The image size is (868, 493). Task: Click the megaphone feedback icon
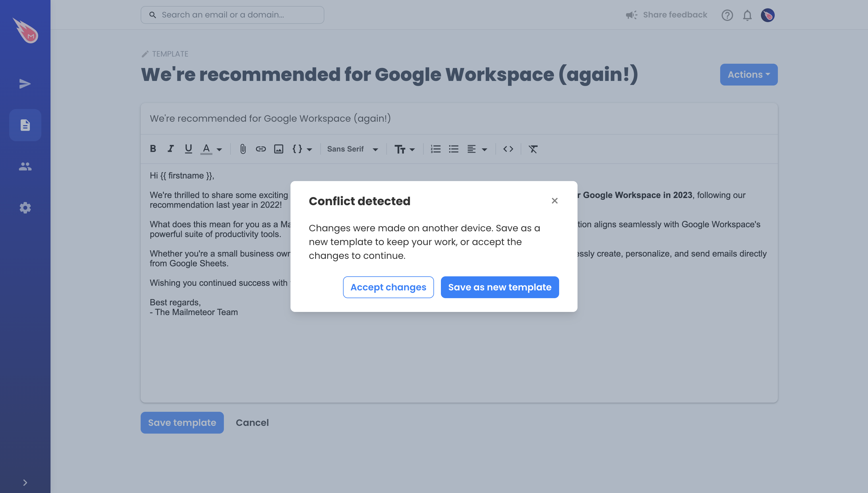tap(631, 15)
